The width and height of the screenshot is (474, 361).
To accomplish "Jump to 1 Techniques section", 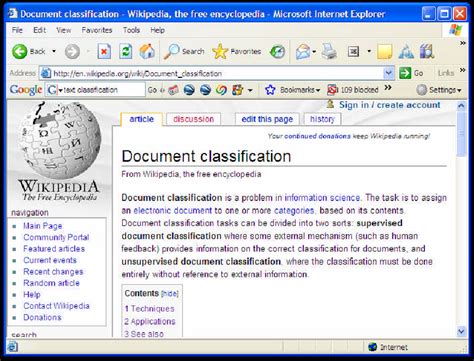I will [149, 309].
